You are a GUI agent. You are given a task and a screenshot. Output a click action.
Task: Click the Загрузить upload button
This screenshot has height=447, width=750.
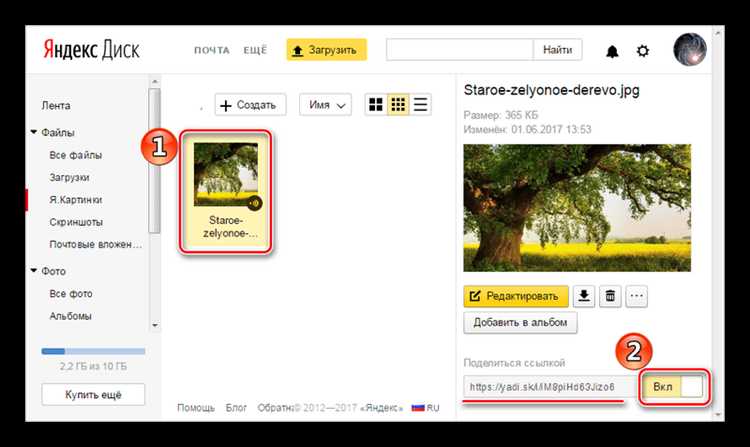tap(327, 50)
